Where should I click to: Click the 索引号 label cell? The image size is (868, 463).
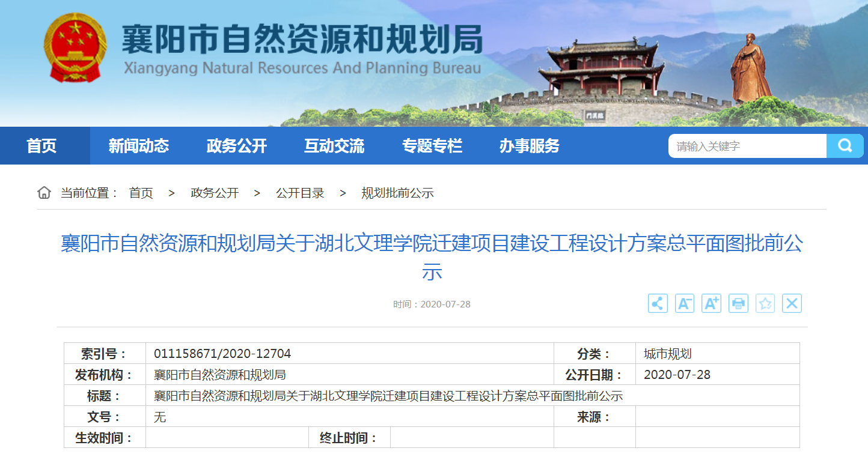(105, 354)
